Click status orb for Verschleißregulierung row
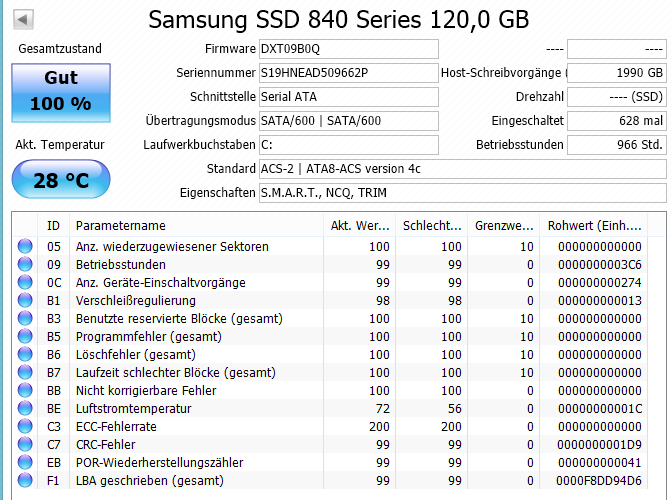The height and width of the screenshot is (500, 671). [x=25, y=300]
